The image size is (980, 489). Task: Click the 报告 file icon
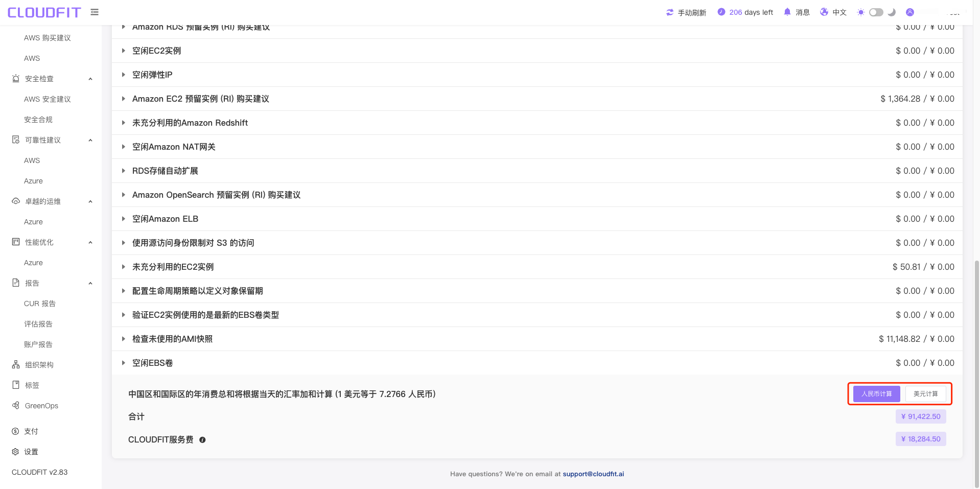(16, 283)
